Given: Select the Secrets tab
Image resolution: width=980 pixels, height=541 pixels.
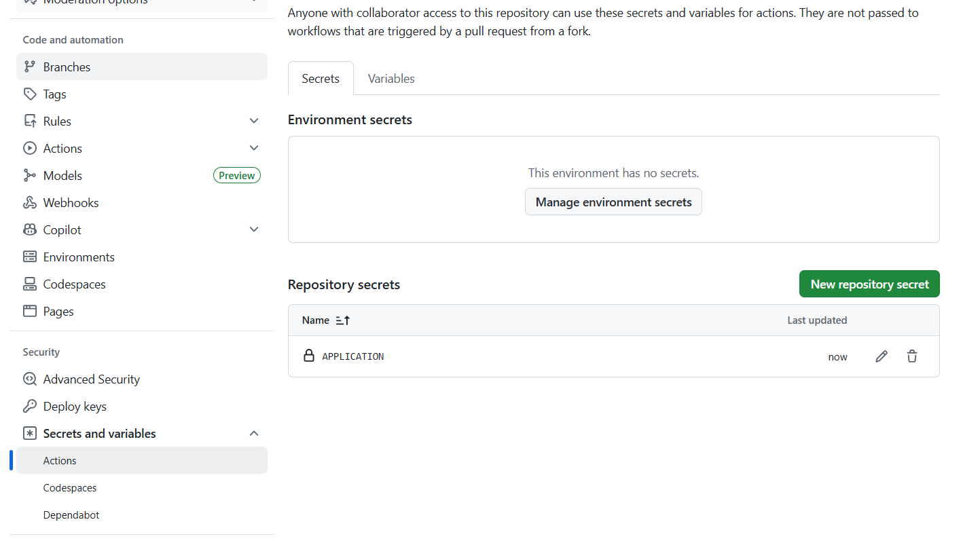Looking at the screenshot, I should [x=320, y=79].
